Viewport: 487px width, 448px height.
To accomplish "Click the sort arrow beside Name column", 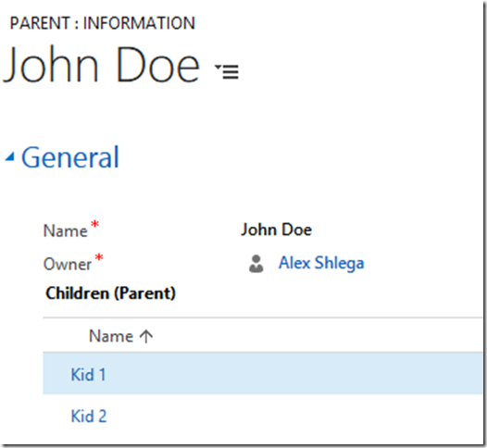I will click(146, 336).
